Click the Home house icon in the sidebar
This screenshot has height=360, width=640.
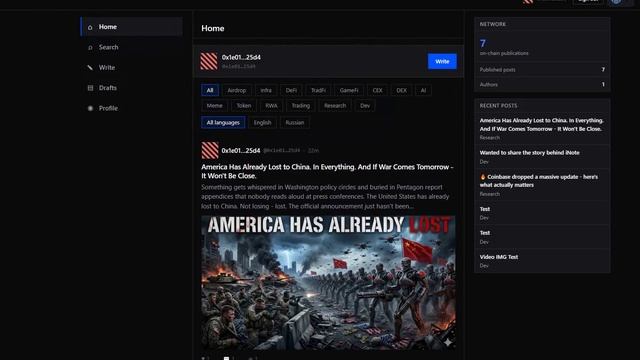[90, 27]
